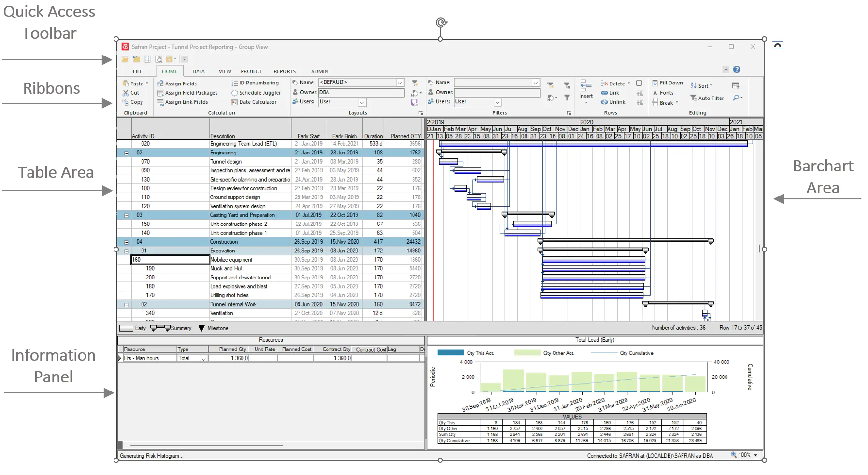Toggle the checkbox icon in Rows group
This screenshot has height=475, width=868.
point(639,83)
